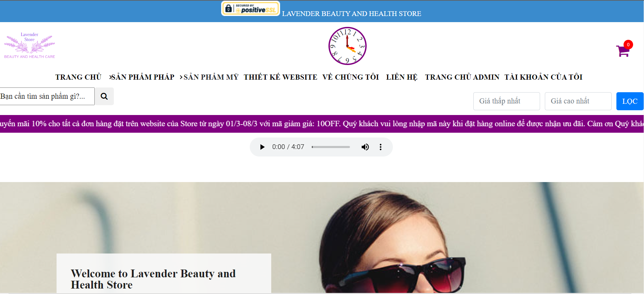Open Thiết Kế Website menu item
Viewport: 644px width, 294px height.
(280, 77)
